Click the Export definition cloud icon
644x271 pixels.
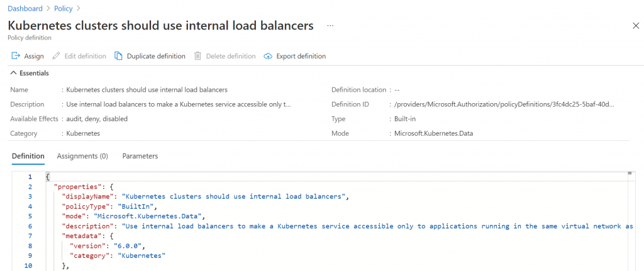(x=268, y=56)
